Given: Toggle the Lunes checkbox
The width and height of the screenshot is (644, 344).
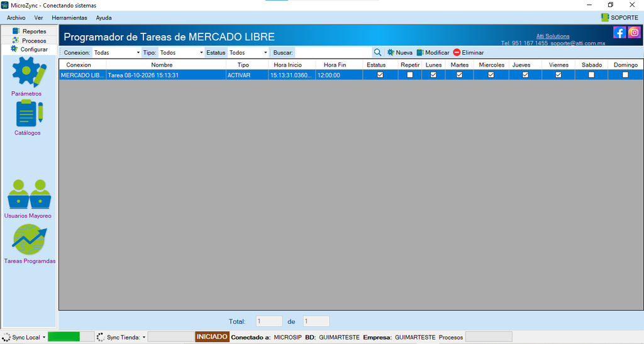Looking at the screenshot, I should click(433, 75).
